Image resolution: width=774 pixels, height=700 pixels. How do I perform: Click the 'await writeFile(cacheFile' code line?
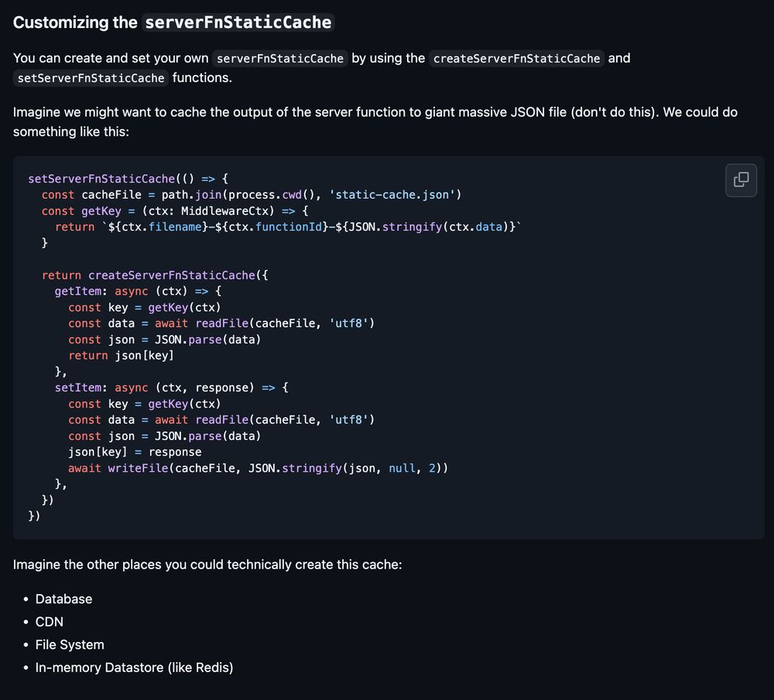tap(259, 468)
